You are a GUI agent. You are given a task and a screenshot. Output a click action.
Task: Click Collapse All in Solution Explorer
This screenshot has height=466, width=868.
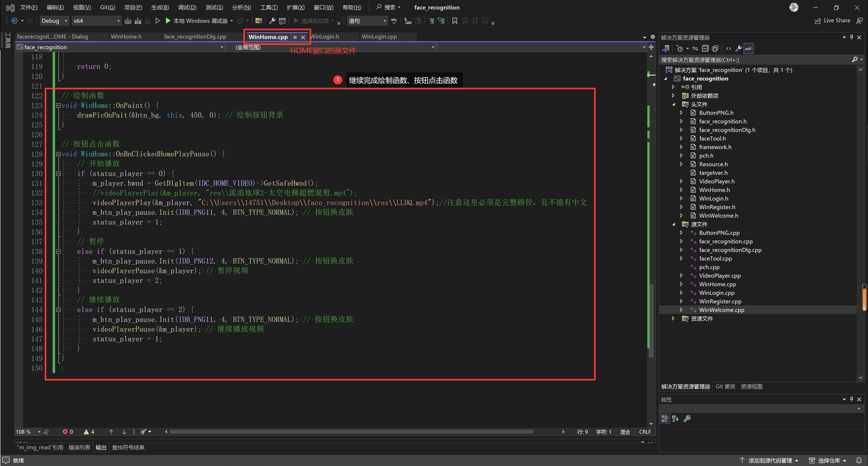705,48
